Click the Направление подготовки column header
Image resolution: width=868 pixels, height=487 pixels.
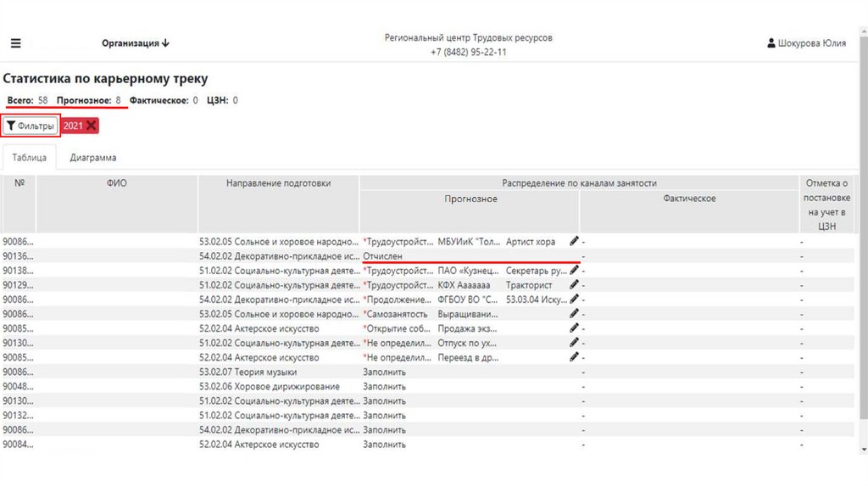(278, 183)
